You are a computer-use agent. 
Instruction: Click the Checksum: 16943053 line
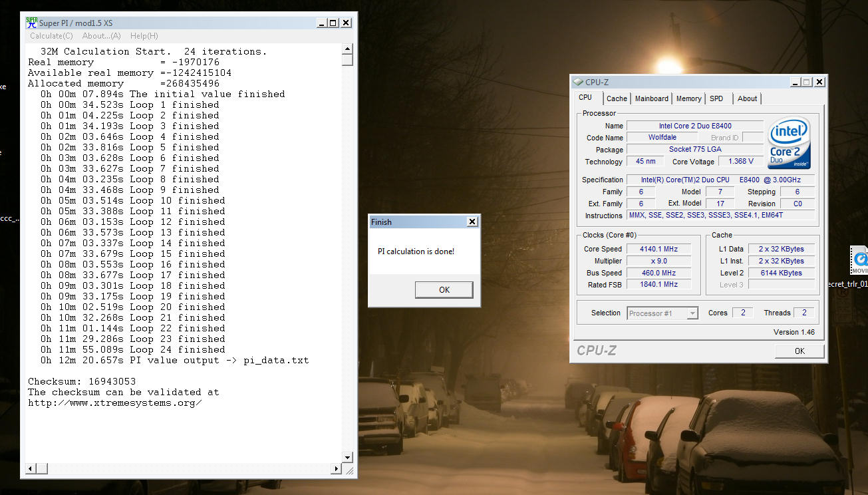(82, 382)
